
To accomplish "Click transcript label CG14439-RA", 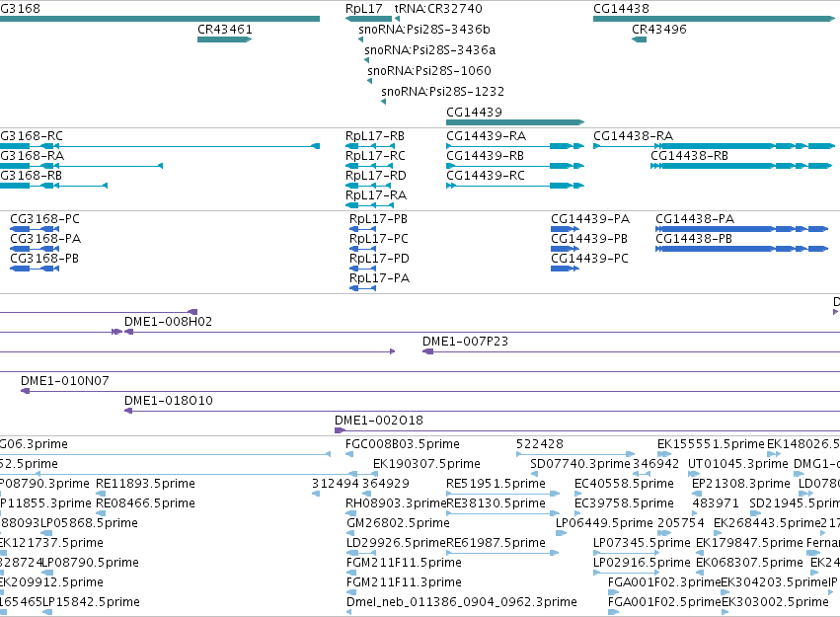I will 486,136.
